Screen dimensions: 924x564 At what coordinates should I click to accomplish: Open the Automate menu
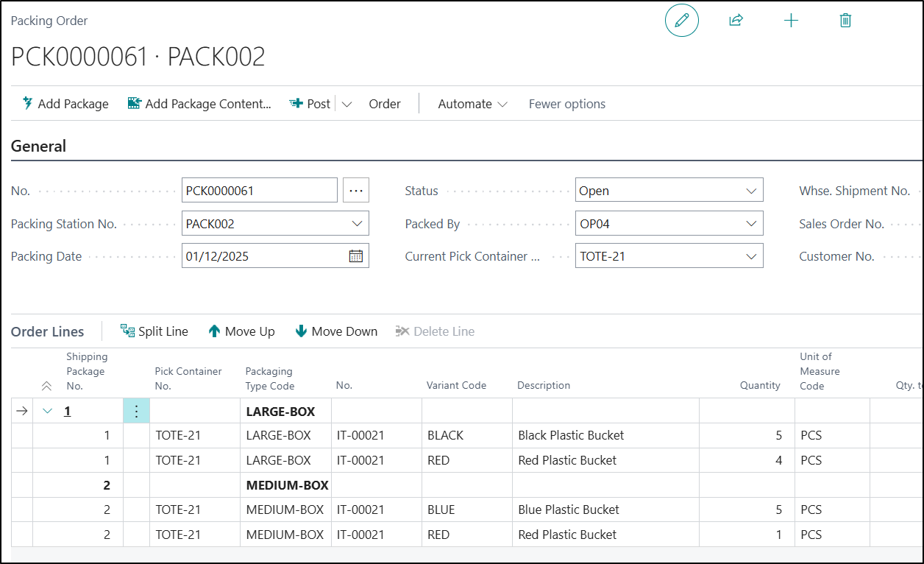[472, 104]
